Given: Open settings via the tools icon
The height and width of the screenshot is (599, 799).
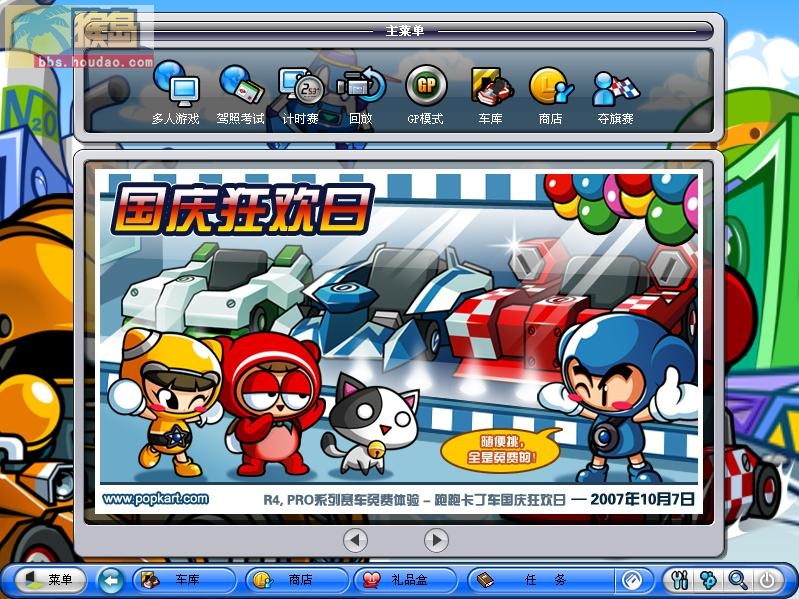Looking at the screenshot, I should click(680, 580).
